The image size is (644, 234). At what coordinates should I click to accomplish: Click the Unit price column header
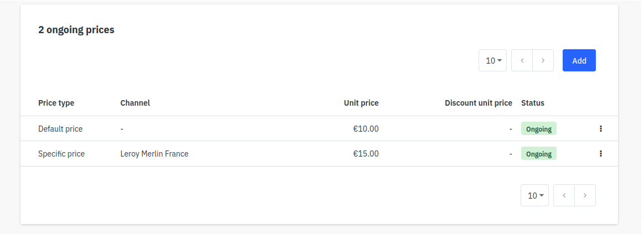[361, 103]
